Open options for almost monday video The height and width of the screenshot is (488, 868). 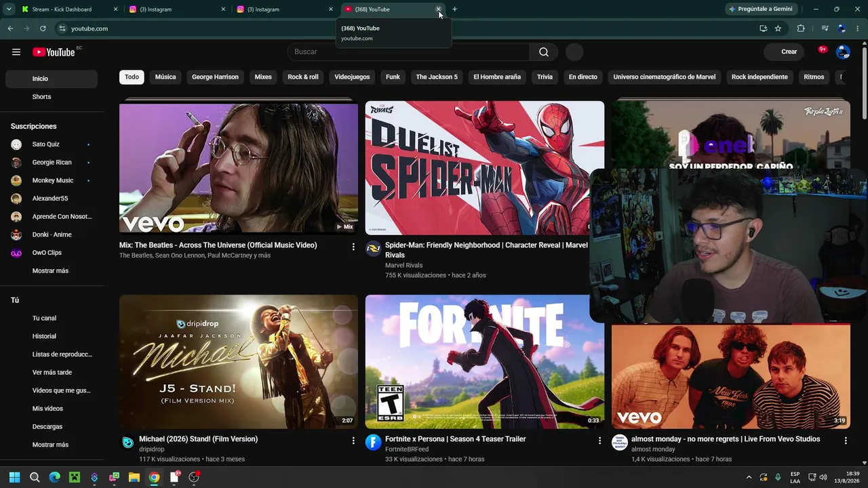[x=846, y=441]
